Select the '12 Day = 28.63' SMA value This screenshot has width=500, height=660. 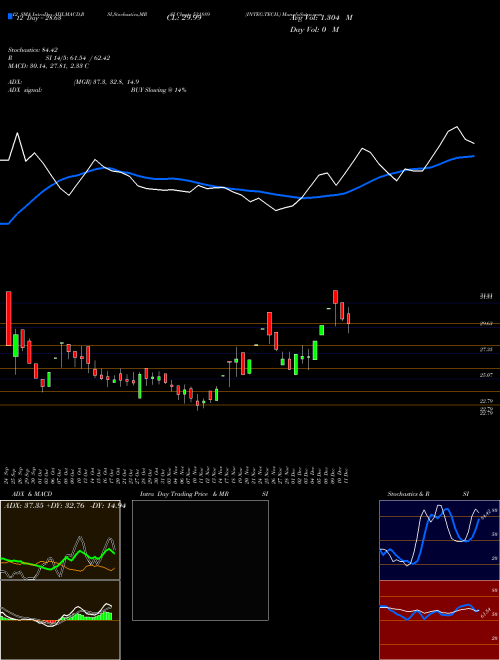pos(37,18)
